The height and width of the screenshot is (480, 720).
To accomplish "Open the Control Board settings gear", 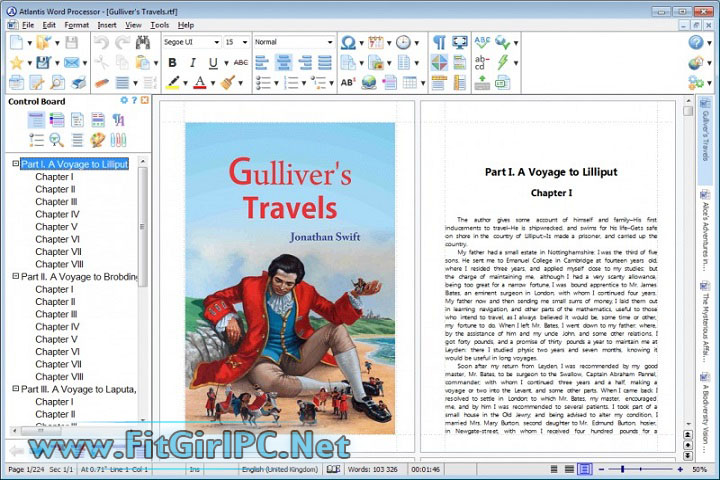I will click(x=124, y=101).
